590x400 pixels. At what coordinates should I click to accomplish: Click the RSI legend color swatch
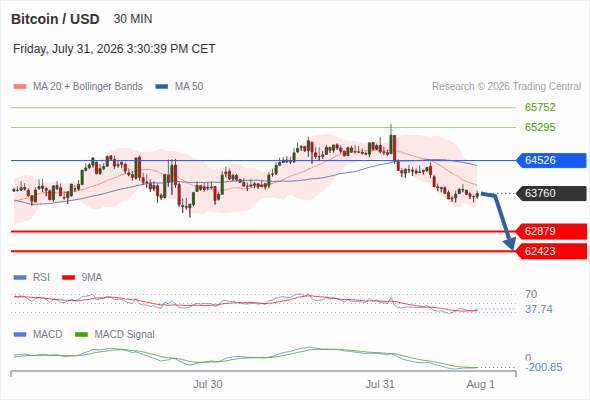coord(20,278)
